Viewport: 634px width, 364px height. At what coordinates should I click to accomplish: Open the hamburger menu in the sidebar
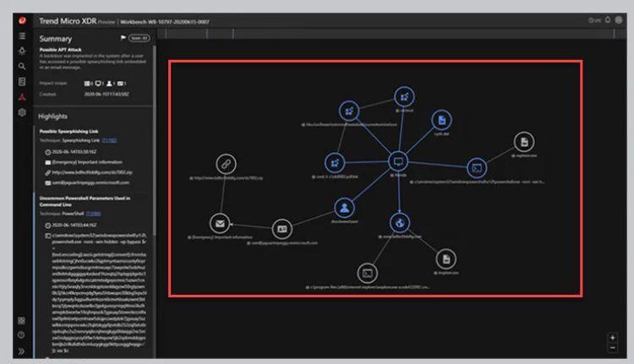pyautogui.click(x=22, y=36)
